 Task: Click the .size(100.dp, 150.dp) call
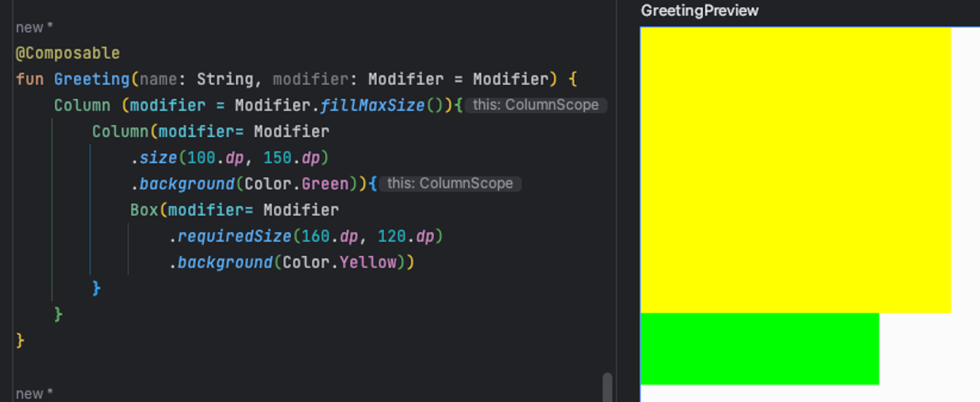click(229, 158)
